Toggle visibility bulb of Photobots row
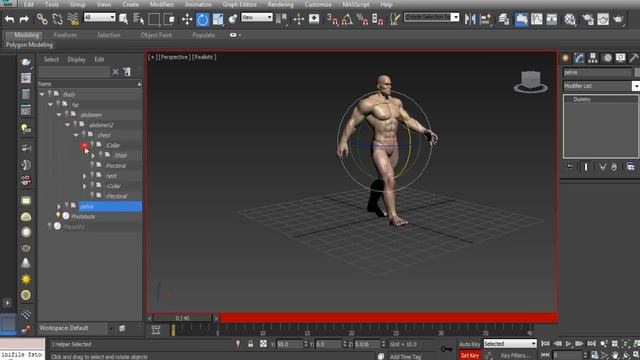Screen dimensions: 640x360 [x=58, y=216]
